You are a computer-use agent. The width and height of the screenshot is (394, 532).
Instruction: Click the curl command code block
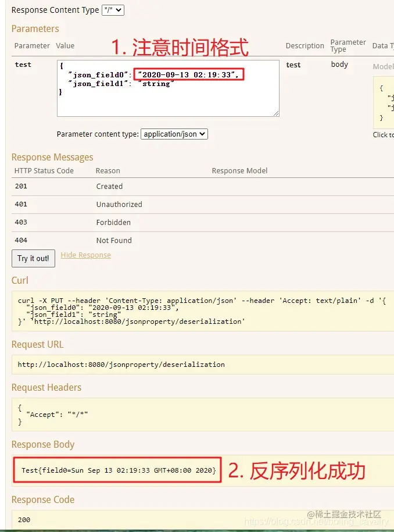click(x=203, y=311)
